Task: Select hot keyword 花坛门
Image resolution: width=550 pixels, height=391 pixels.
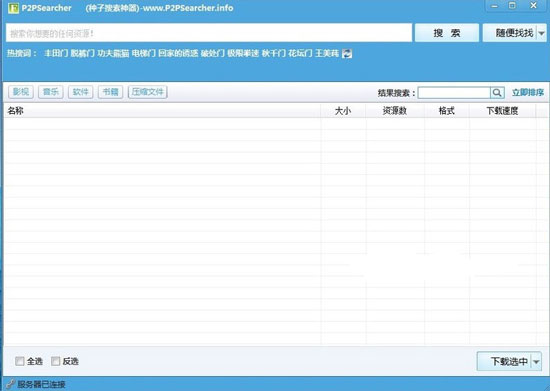Action: (x=300, y=53)
